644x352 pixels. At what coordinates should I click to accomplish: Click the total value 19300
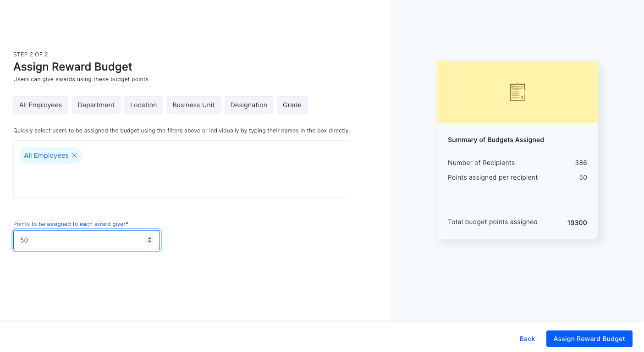pyautogui.click(x=577, y=223)
